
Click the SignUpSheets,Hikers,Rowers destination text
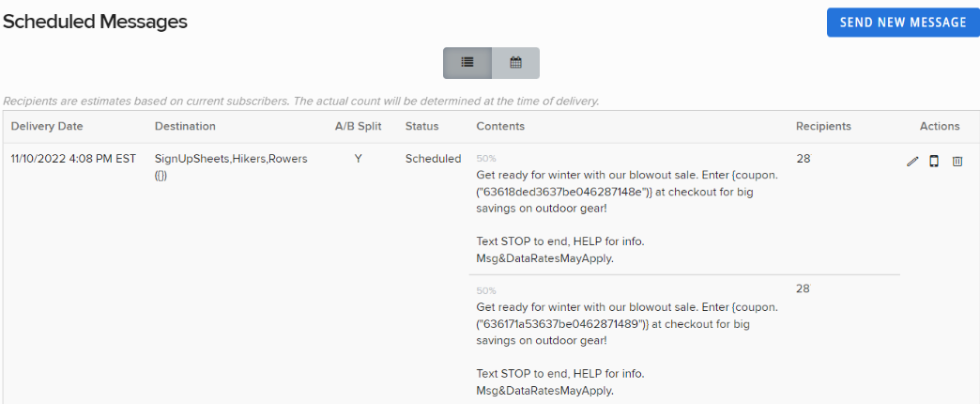(x=230, y=159)
